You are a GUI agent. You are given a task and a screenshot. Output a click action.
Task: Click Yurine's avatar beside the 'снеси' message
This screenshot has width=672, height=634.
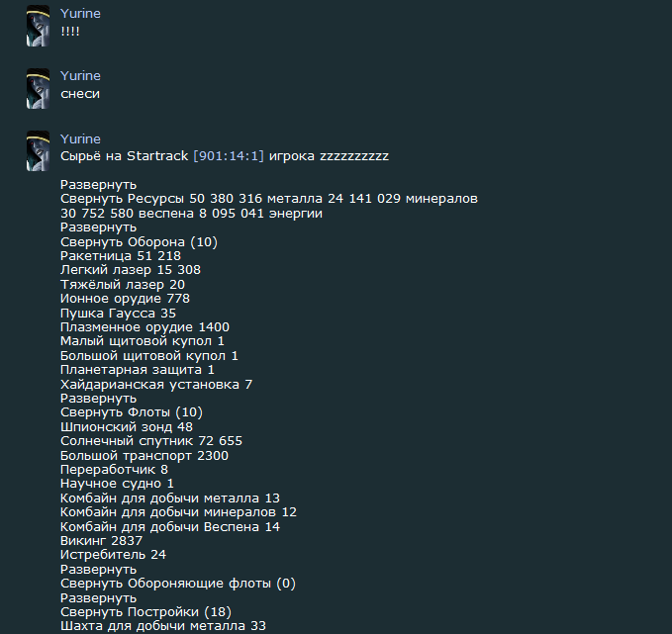(38, 88)
